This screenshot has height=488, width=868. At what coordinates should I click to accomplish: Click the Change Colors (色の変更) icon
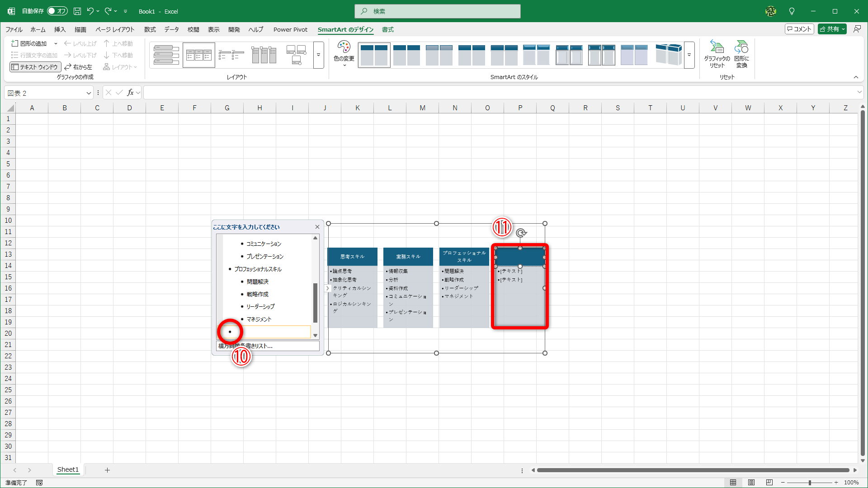point(344,47)
